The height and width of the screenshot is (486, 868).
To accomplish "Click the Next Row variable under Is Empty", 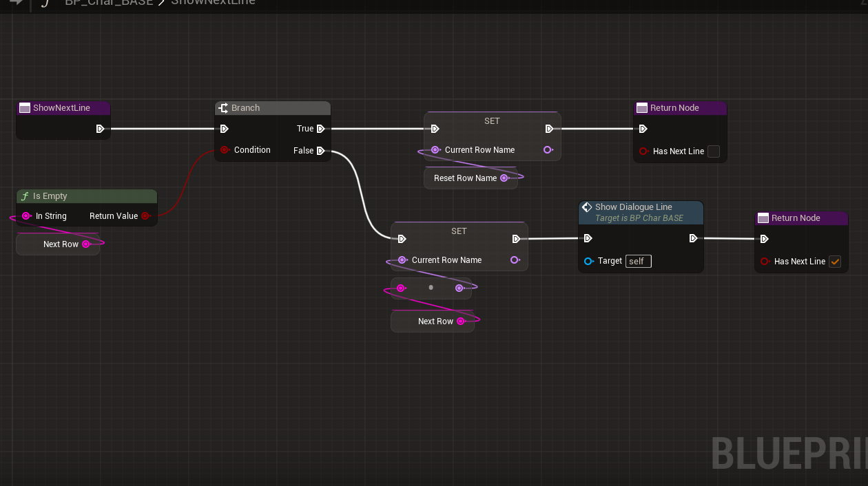I will click(61, 244).
